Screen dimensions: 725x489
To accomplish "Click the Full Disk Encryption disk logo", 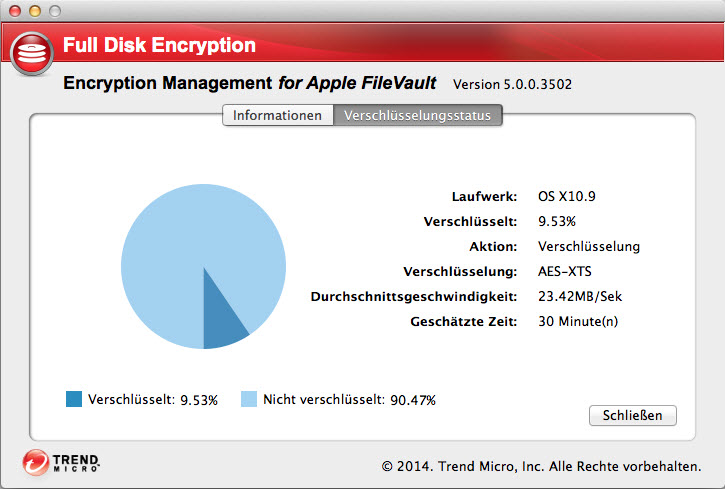I will point(33,47).
